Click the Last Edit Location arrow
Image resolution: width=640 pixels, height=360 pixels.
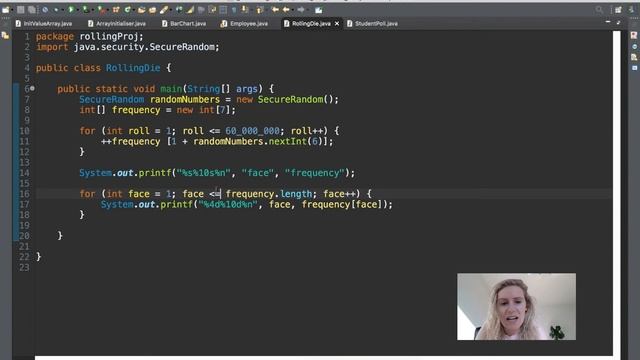pyautogui.click(x=275, y=10)
